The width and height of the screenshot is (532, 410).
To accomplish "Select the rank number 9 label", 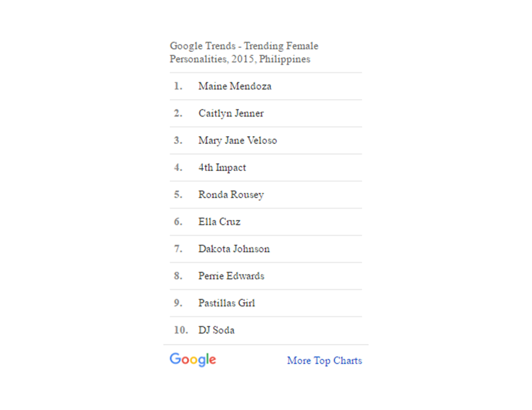I will pos(178,303).
